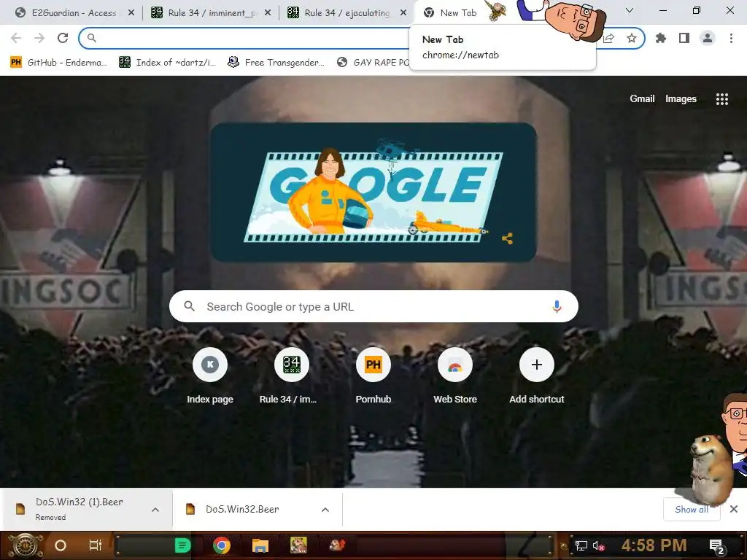The width and height of the screenshot is (747, 560).
Task: Expand options for DoS.Win32.Beer download
Action: point(325,510)
